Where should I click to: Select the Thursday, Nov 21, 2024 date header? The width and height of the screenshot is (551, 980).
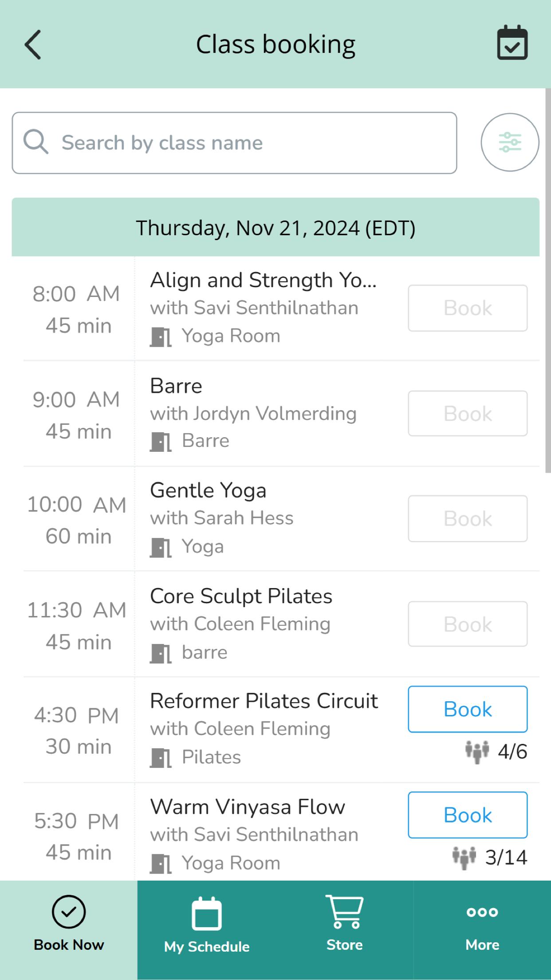(x=275, y=227)
